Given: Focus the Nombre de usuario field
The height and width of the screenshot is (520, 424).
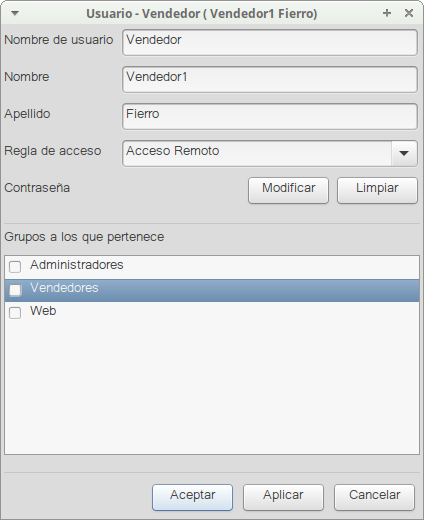Looking at the screenshot, I should [x=270, y=42].
